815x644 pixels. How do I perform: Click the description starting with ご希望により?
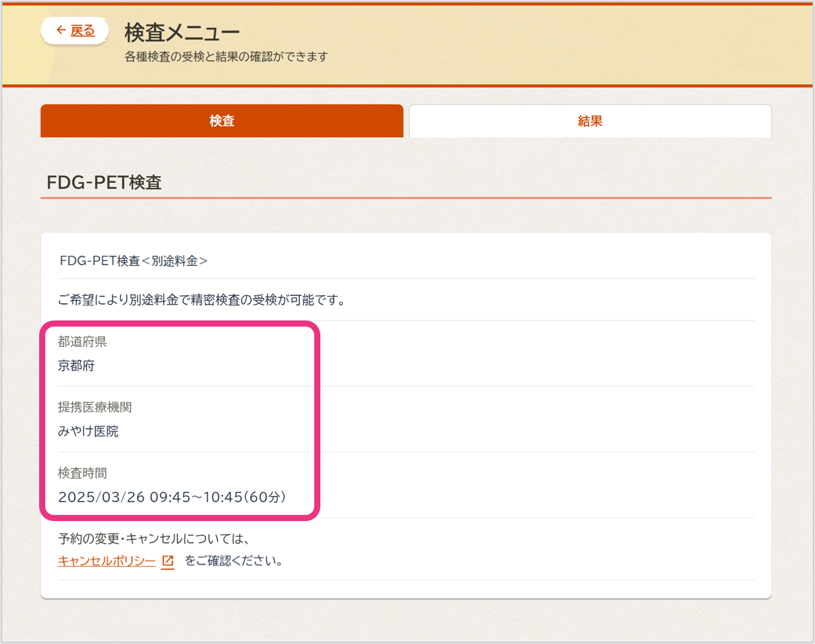pyautogui.click(x=202, y=300)
